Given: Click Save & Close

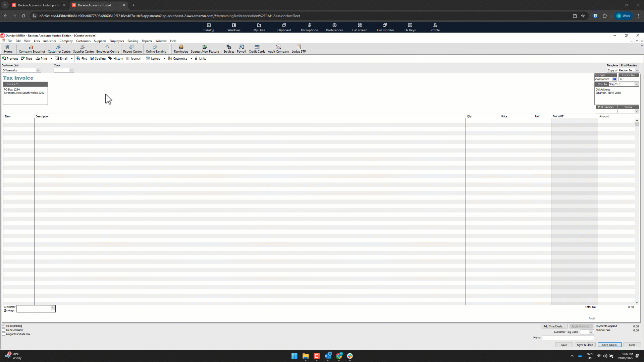Looking at the screenshot, I should (x=585, y=345).
